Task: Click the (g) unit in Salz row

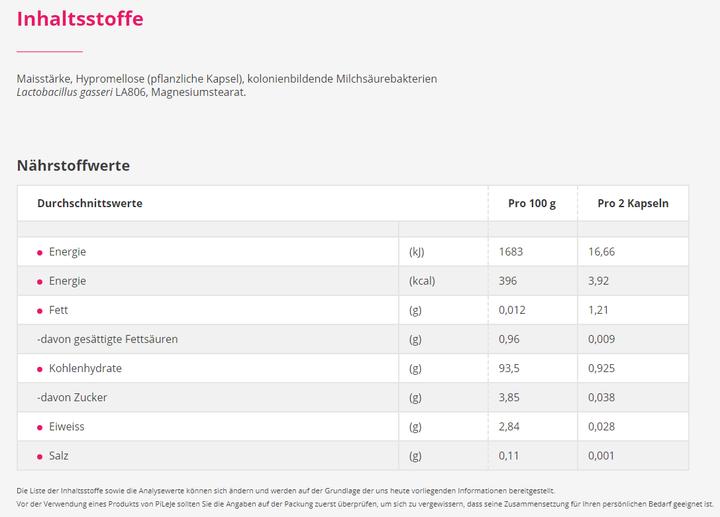Action: coord(415,456)
